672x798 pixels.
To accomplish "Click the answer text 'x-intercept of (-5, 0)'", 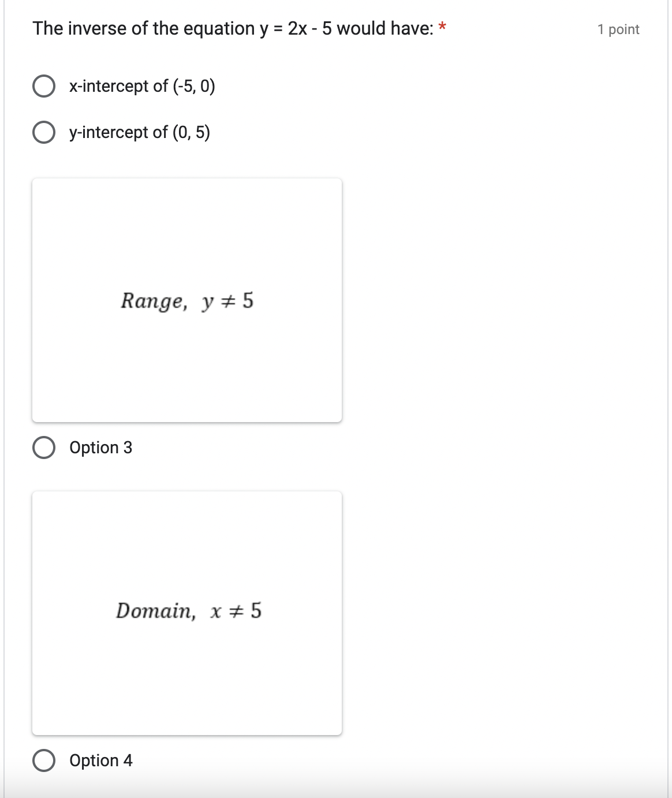I will point(141,87).
